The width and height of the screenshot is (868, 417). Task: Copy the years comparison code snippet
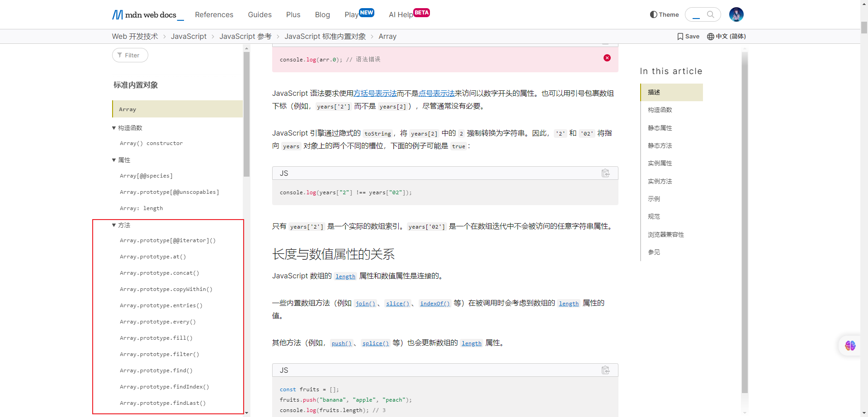tap(605, 173)
